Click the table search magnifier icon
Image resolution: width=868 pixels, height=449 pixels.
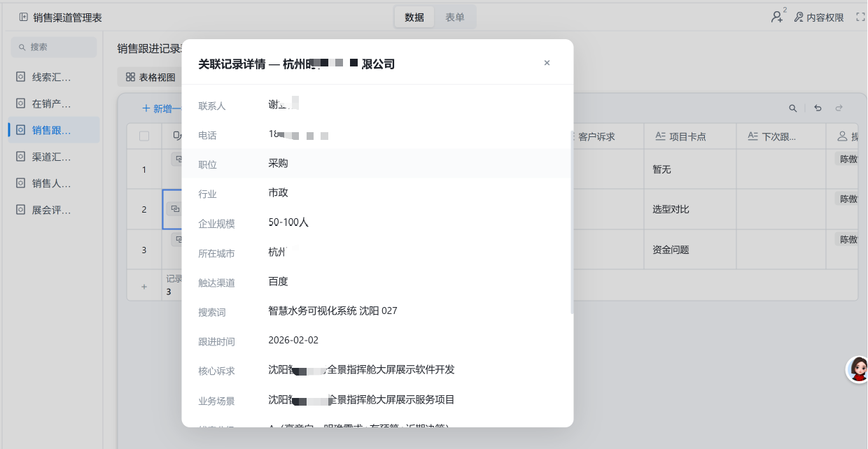tap(793, 108)
